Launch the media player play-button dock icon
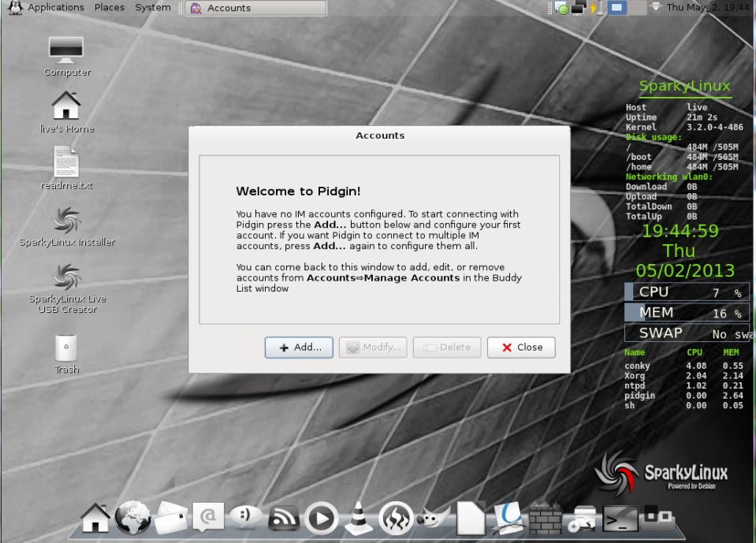 [x=321, y=519]
